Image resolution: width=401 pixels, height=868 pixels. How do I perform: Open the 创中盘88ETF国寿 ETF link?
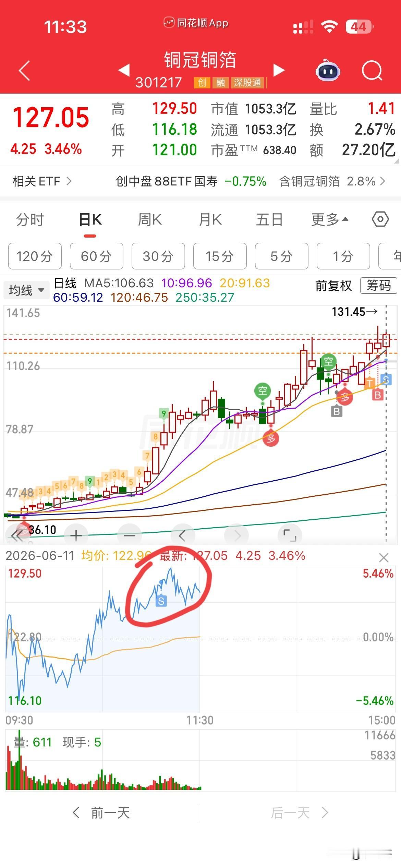click(191, 181)
